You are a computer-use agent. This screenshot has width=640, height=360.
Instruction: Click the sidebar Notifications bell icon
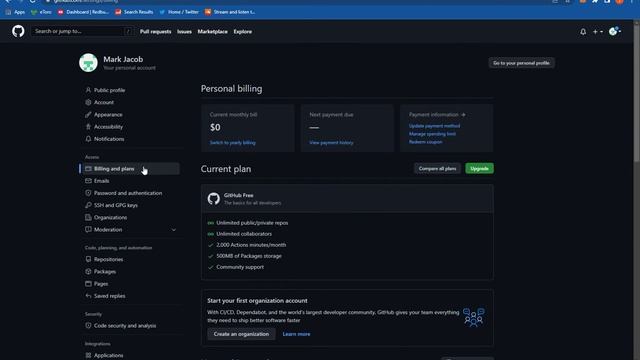88,139
